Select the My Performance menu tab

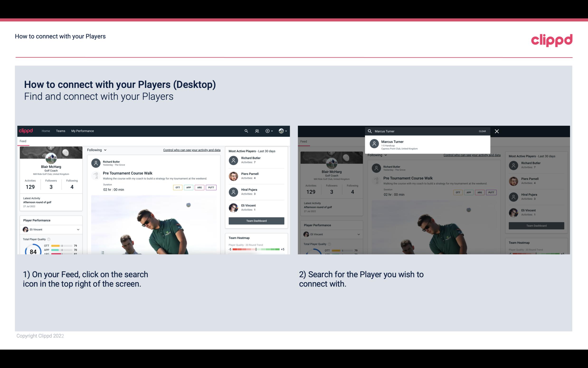83,131
